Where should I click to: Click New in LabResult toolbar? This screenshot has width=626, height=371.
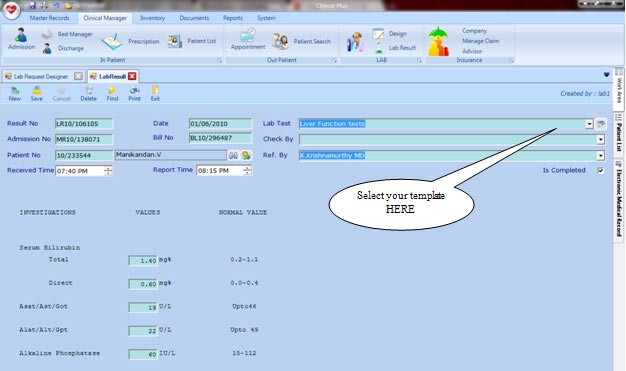[x=14, y=94]
